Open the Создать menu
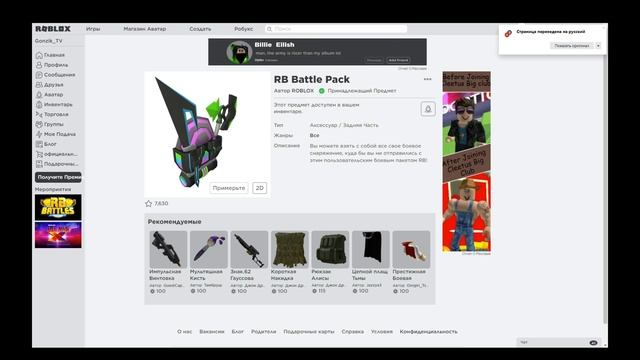 coord(200,29)
